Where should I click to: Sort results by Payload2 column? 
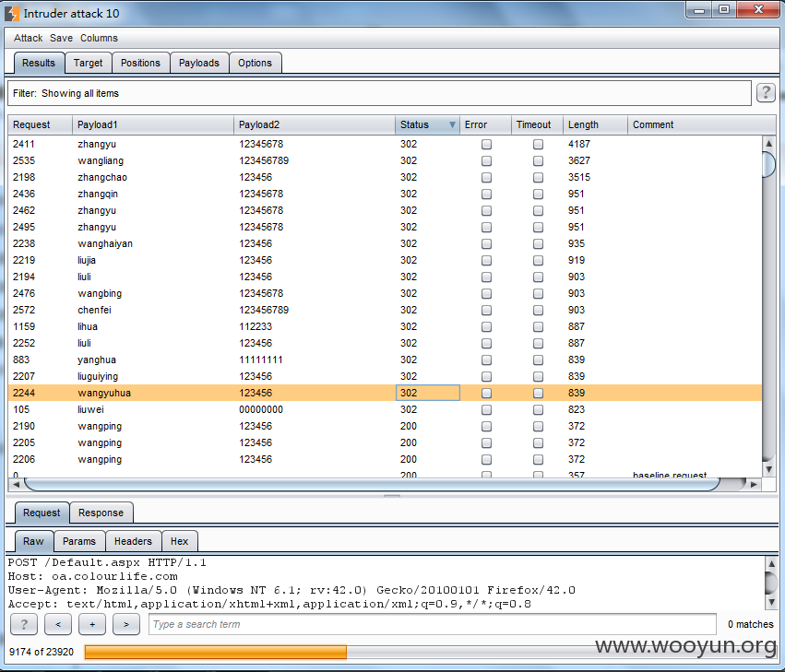pyautogui.click(x=314, y=124)
